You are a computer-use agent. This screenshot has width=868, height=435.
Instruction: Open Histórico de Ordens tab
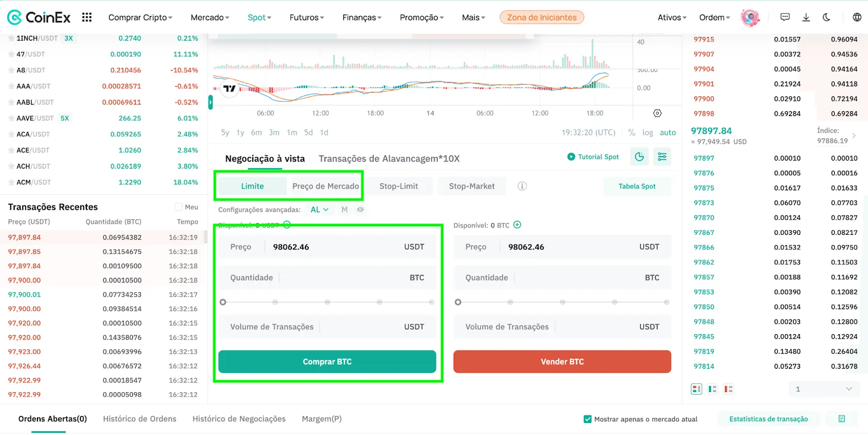tap(139, 419)
